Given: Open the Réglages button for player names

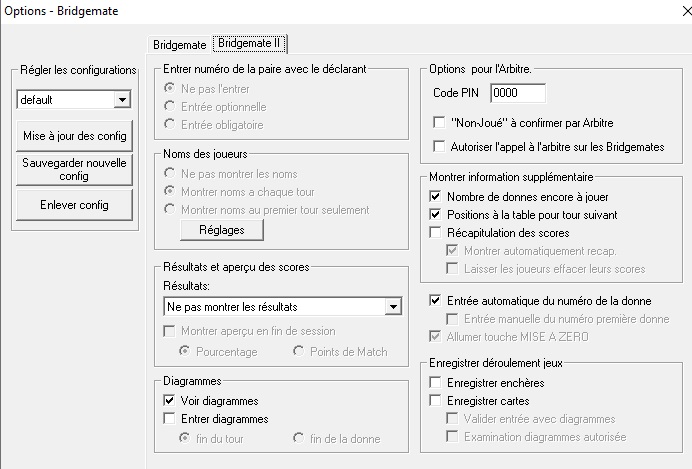Looking at the screenshot, I should click(222, 230).
